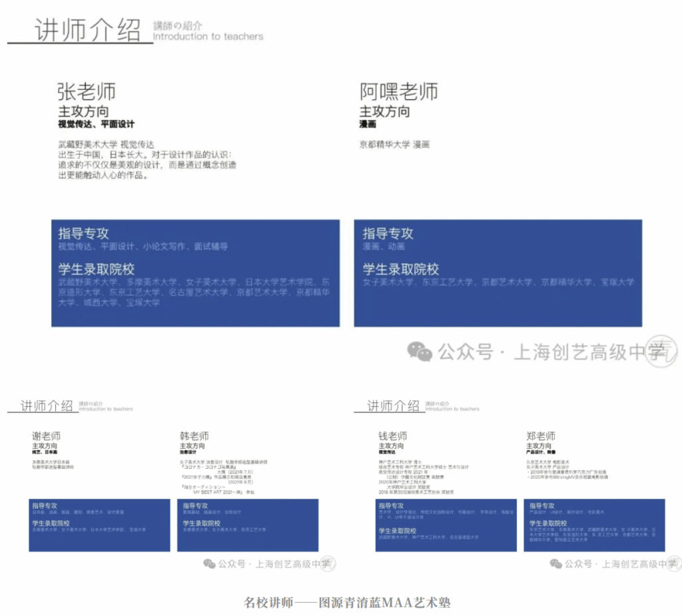This screenshot has width=682, height=616.
Task: Click 学生录取院校 heading in 阿嘿老师's blue panel
Action: [x=400, y=269]
